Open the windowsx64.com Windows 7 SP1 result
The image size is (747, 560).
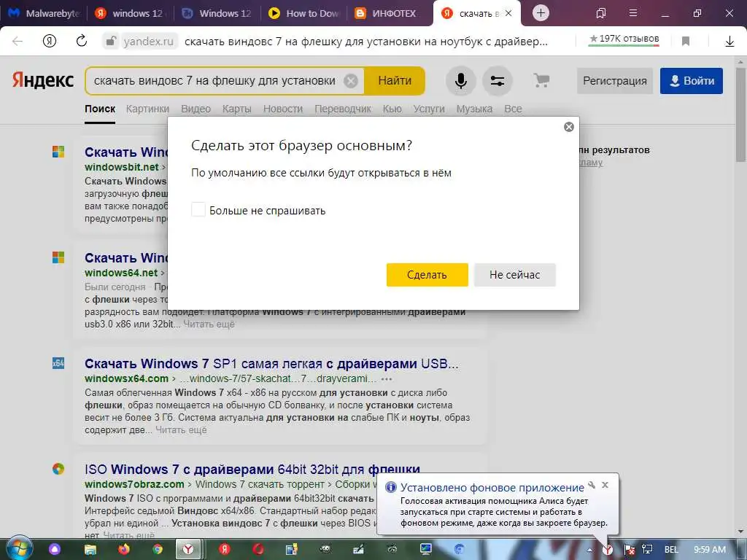click(x=271, y=363)
